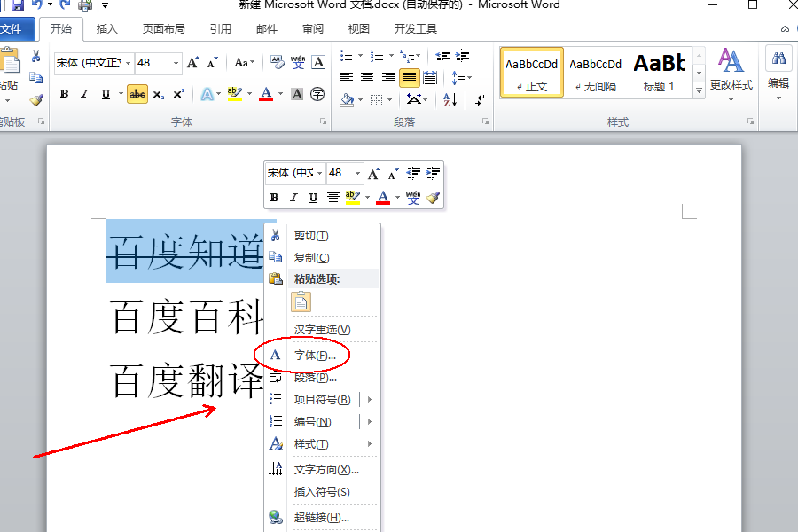Toggle Italic in the mini toolbar
The image size is (798, 532).
click(293, 198)
